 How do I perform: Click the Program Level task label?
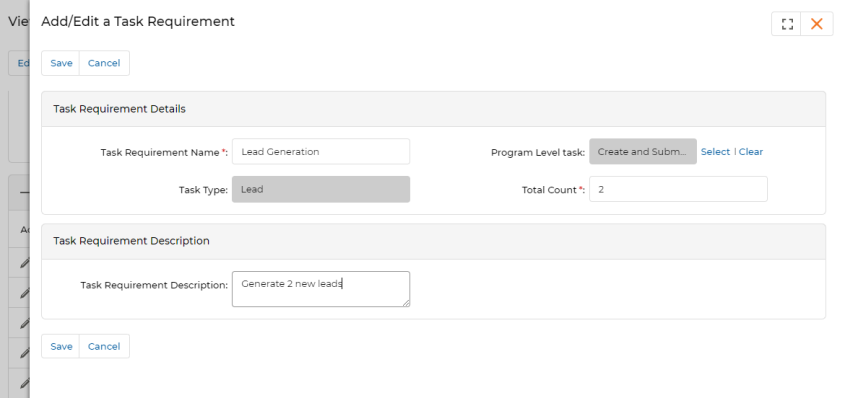coord(537,152)
